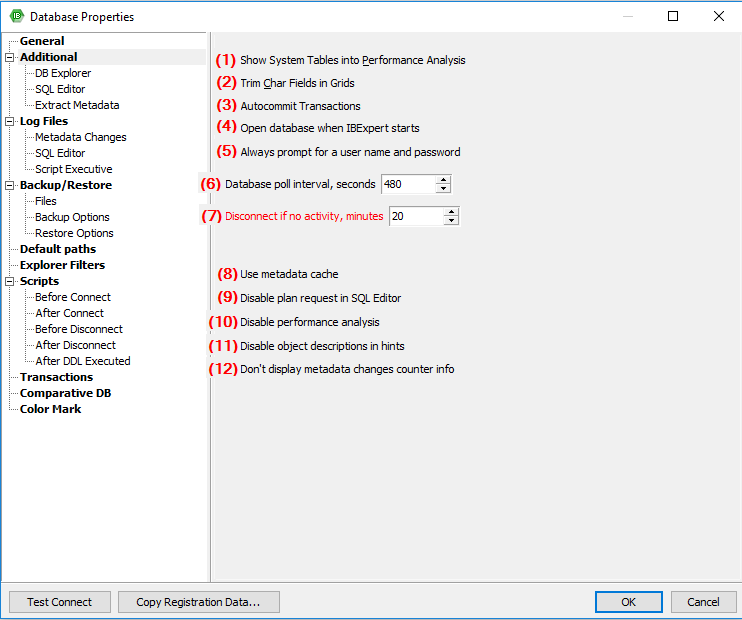Image resolution: width=742 pixels, height=620 pixels.
Task: Collapse the Scripts tree node
Action: click(9, 281)
